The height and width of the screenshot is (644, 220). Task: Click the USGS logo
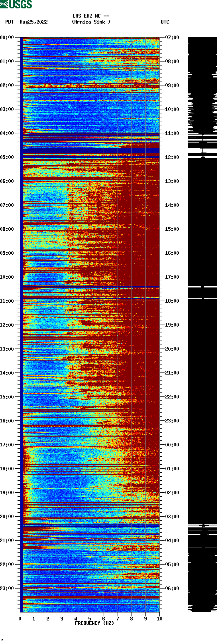[x=16, y=4]
